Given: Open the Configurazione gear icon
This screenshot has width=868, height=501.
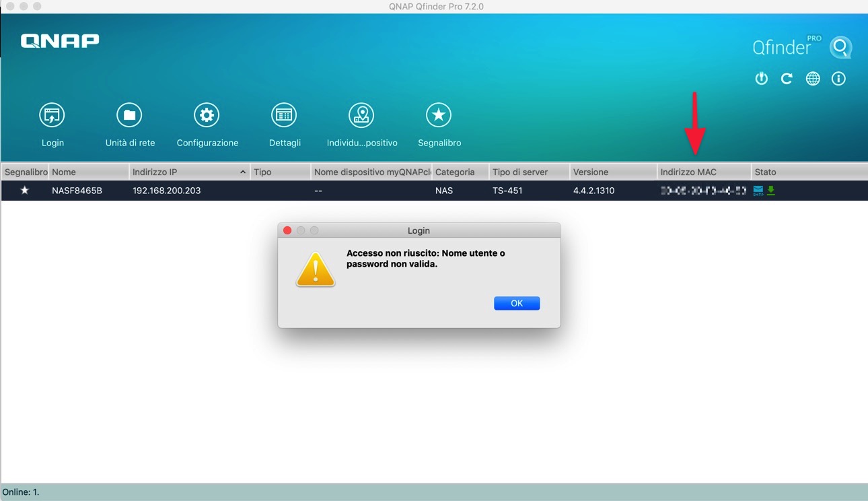Looking at the screenshot, I should coord(207,116).
